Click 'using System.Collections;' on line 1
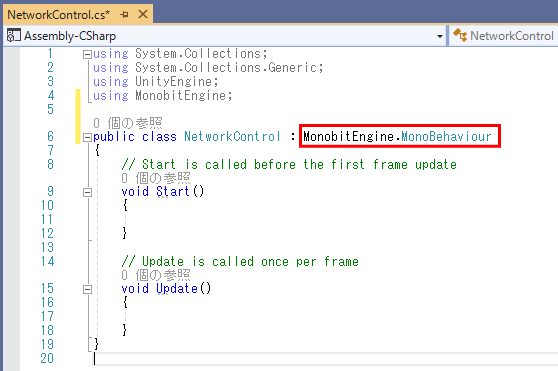This screenshot has height=371, width=558. coord(180,54)
